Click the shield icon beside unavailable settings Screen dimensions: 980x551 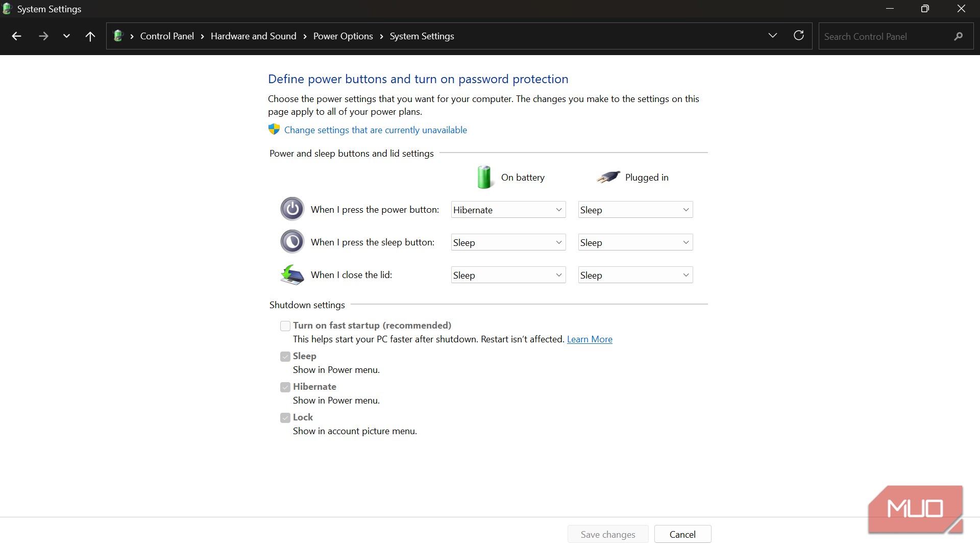pos(274,129)
